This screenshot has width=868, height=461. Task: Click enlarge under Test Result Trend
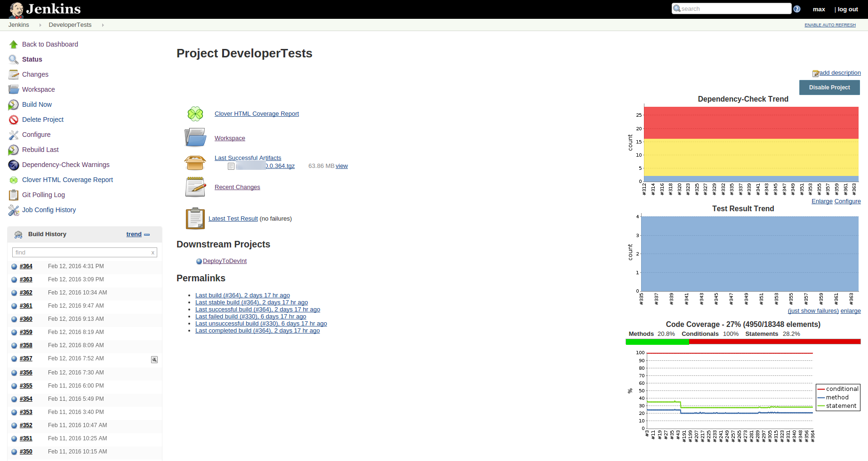pos(851,311)
